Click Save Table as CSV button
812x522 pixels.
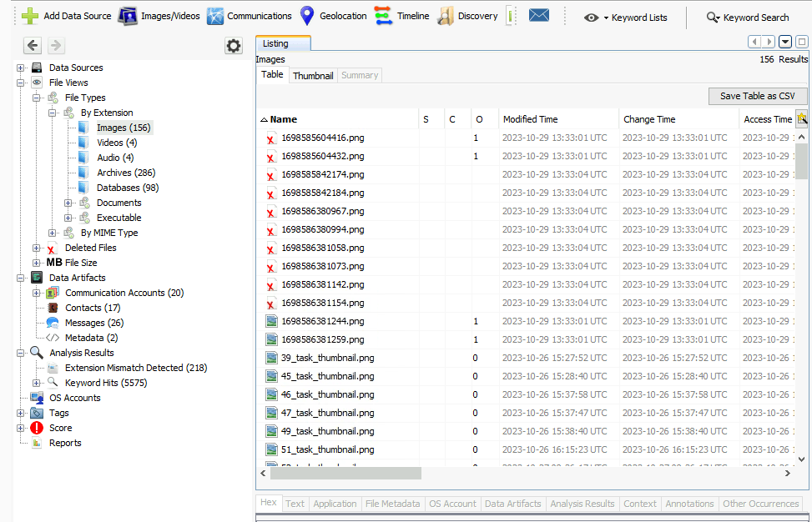[x=757, y=96]
